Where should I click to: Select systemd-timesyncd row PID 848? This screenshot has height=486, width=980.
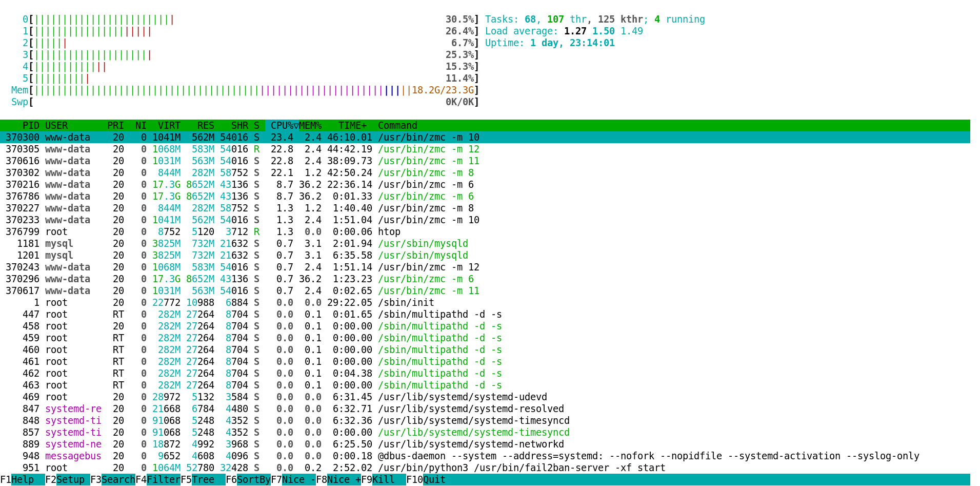(485, 421)
